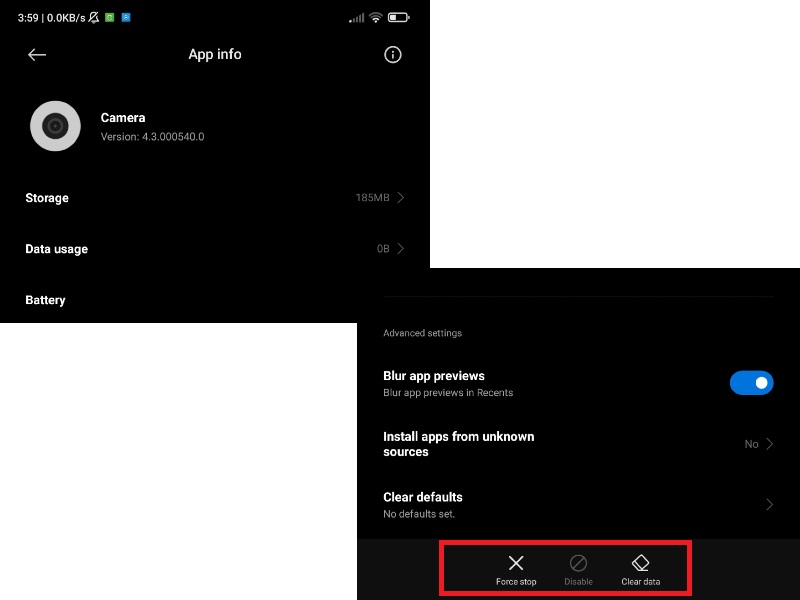Select the Blur app previews in Recents subtitle
This screenshot has width=800, height=600.
[448, 392]
